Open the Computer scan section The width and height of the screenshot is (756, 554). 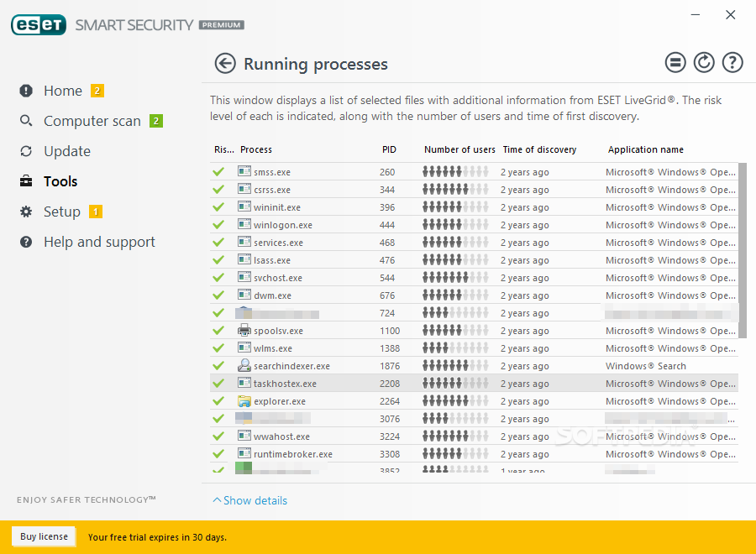click(x=92, y=121)
